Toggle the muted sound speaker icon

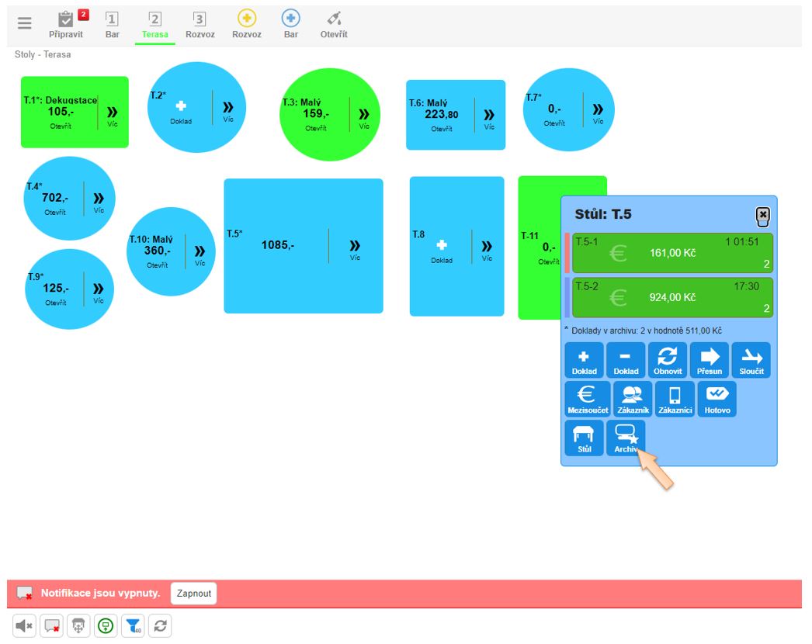[25, 625]
